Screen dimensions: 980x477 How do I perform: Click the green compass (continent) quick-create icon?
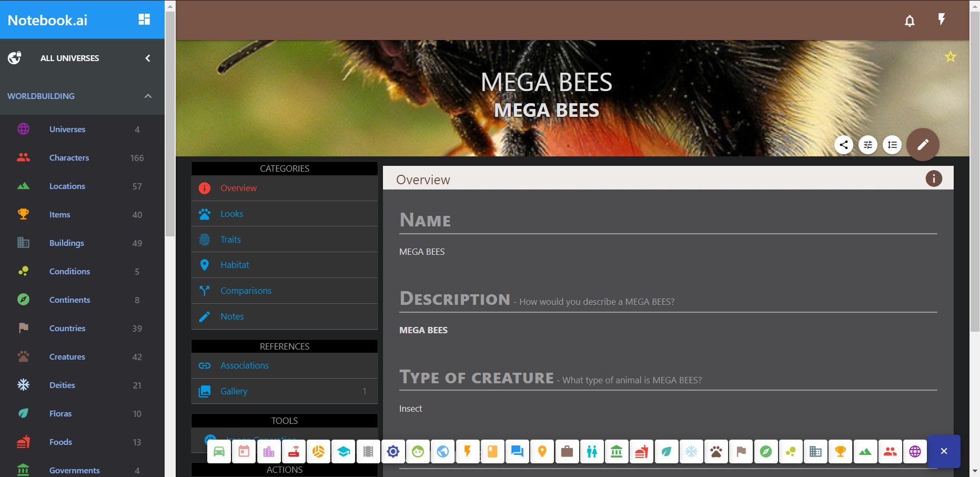(766, 452)
